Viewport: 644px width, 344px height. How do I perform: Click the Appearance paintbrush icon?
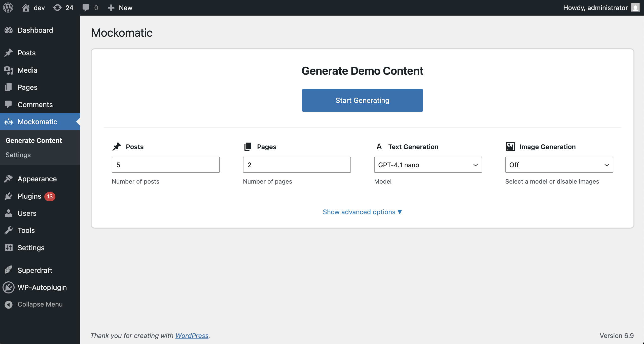(x=9, y=179)
